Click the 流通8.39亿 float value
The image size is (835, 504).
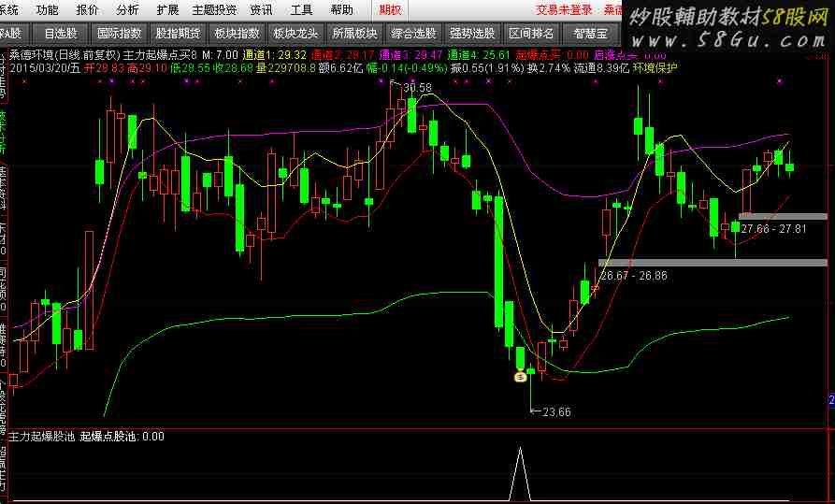pos(601,67)
